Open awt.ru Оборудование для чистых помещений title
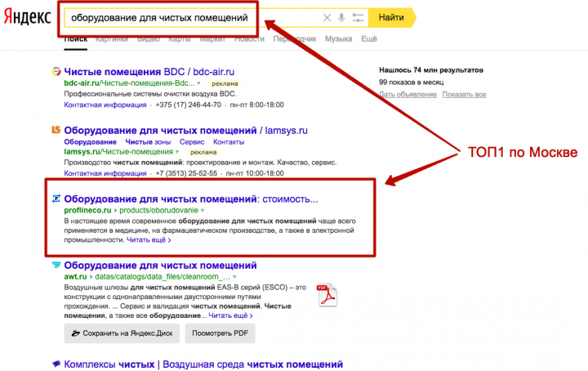The height and width of the screenshot is (371, 588). coord(161,266)
